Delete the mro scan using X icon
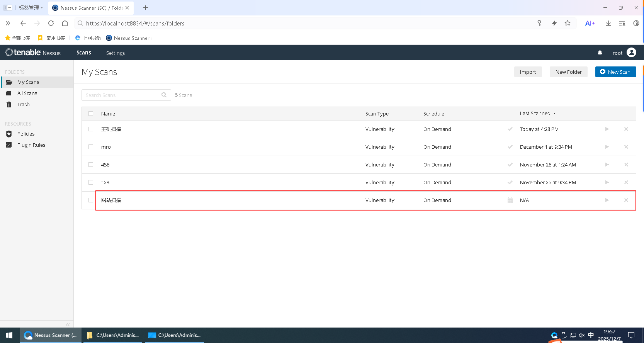Image resolution: width=644 pixels, height=343 pixels. [626, 147]
